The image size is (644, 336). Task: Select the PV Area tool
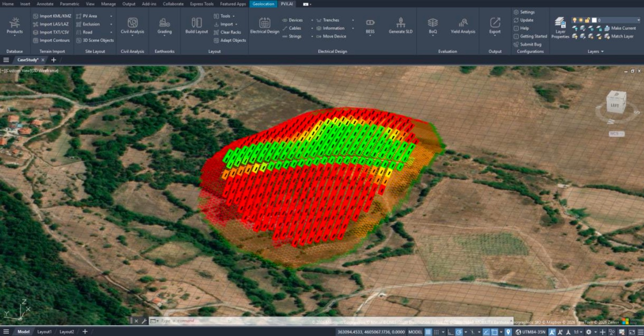pyautogui.click(x=87, y=16)
